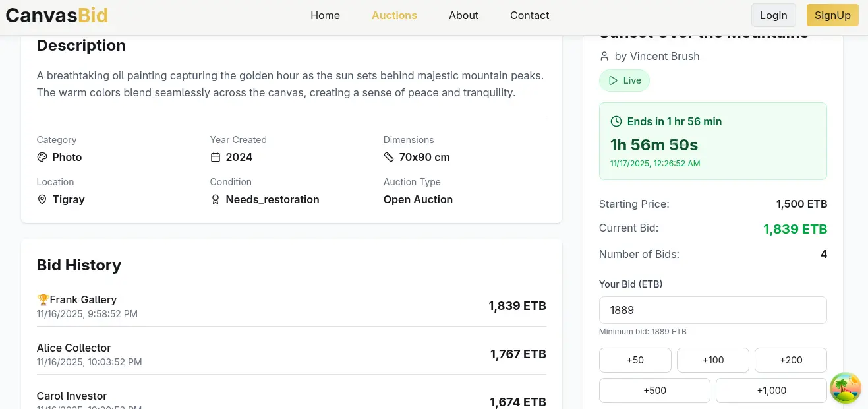Click the CanvasBid logo

tap(57, 15)
